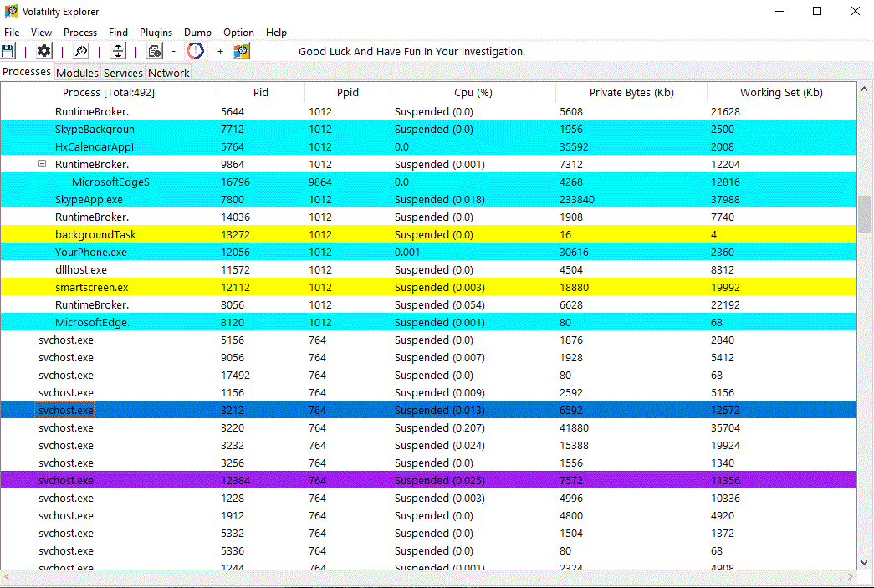Viewport: 874px width, 588px height.
Task: Click the magnifier search icon in toolbar
Action: pos(79,50)
